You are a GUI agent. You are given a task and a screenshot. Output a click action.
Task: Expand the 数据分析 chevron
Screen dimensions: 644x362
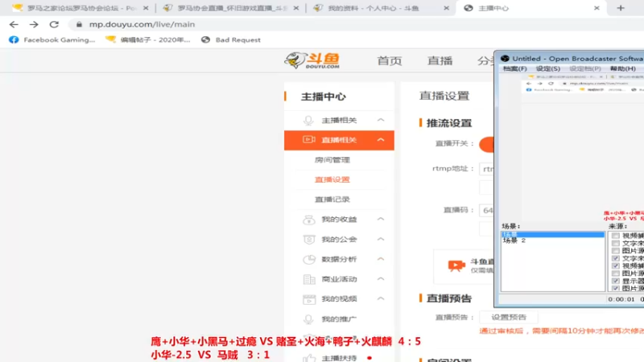point(381,259)
